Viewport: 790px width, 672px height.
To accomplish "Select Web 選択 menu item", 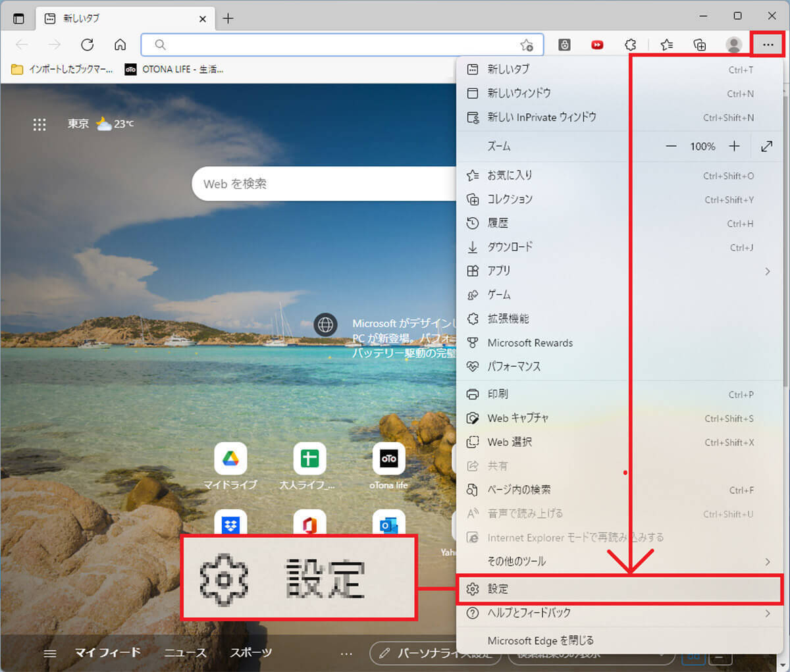I will [x=619, y=442].
